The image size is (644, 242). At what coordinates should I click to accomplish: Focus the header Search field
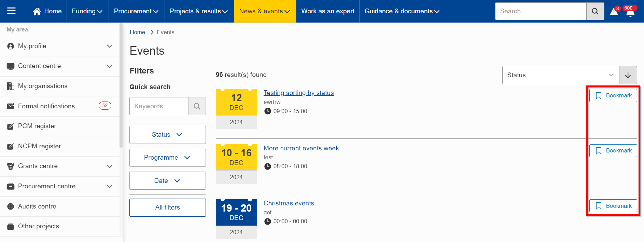[541, 11]
